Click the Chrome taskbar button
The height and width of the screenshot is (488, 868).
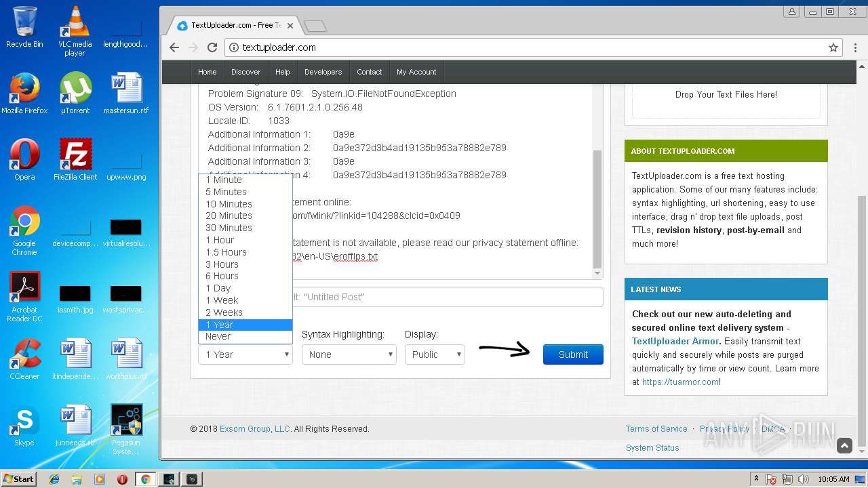click(x=145, y=479)
